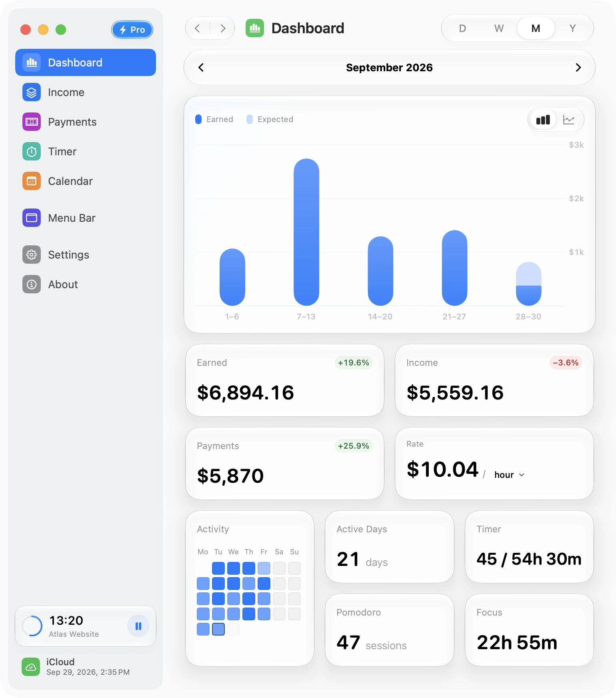Select the M month period
The image size is (616, 698).
coord(536,28)
